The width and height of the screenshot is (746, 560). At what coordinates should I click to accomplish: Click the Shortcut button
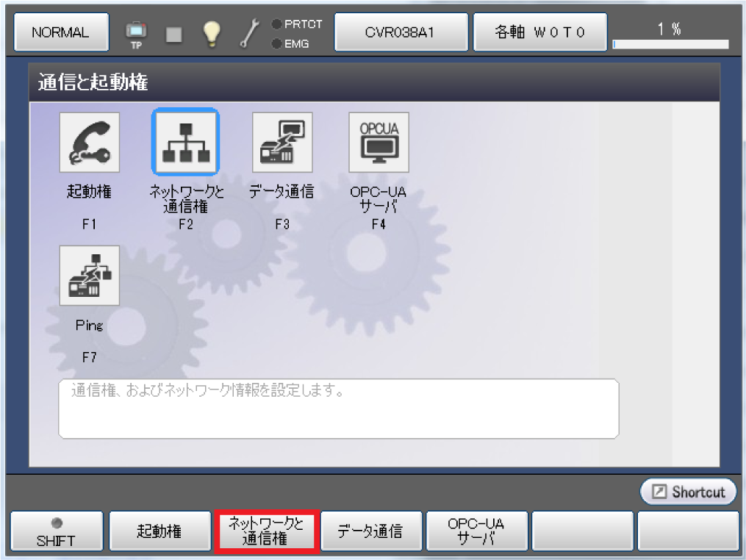tap(689, 492)
